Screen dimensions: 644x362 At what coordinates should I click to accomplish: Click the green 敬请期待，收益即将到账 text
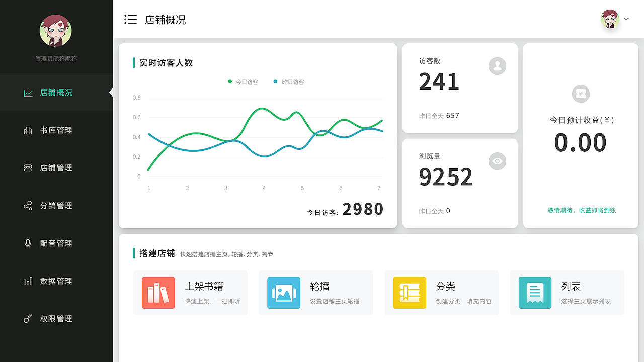click(582, 210)
